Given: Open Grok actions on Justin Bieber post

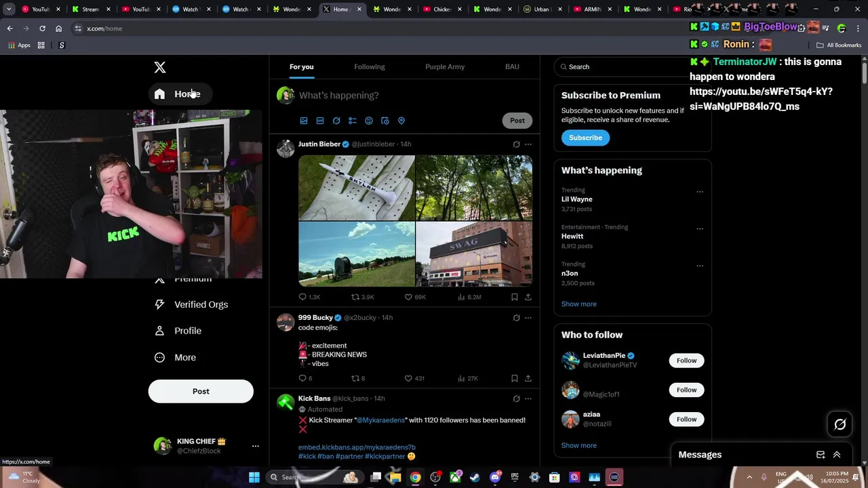Looking at the screenshot, I should click(x=516, y=144).
